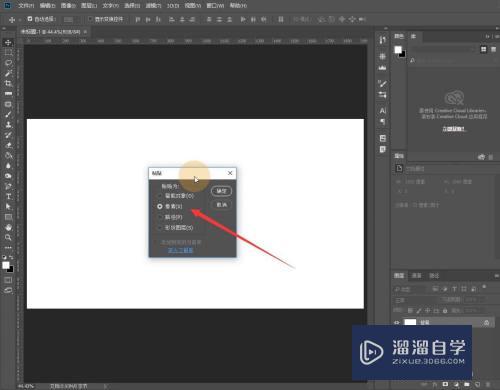Click the foreground color swatch in toolbar
The width and height of the screenshot is (500, 390).
click(x=6, y=265)
